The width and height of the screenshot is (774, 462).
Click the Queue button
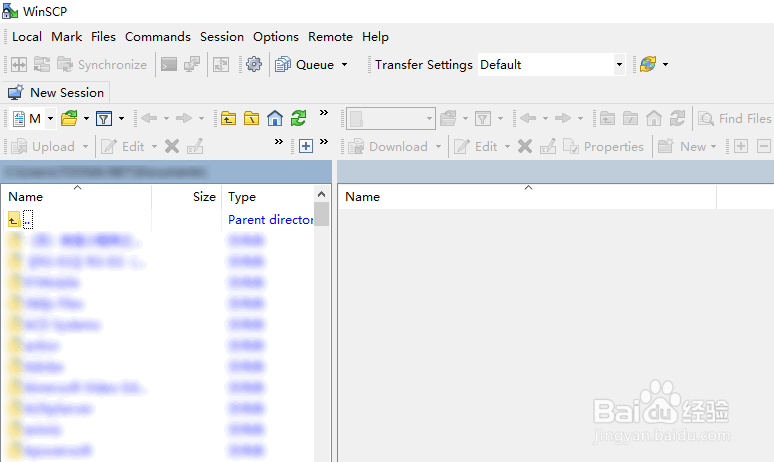point(305,64)
